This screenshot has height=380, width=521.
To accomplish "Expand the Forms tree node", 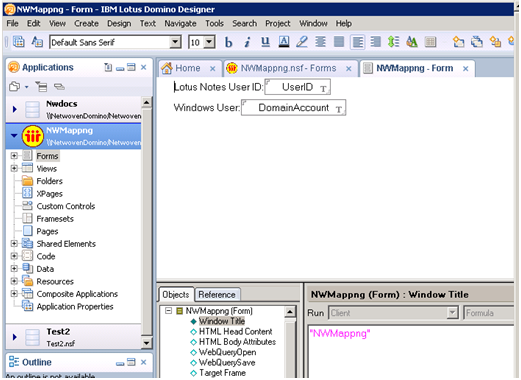I will (14, 156).
